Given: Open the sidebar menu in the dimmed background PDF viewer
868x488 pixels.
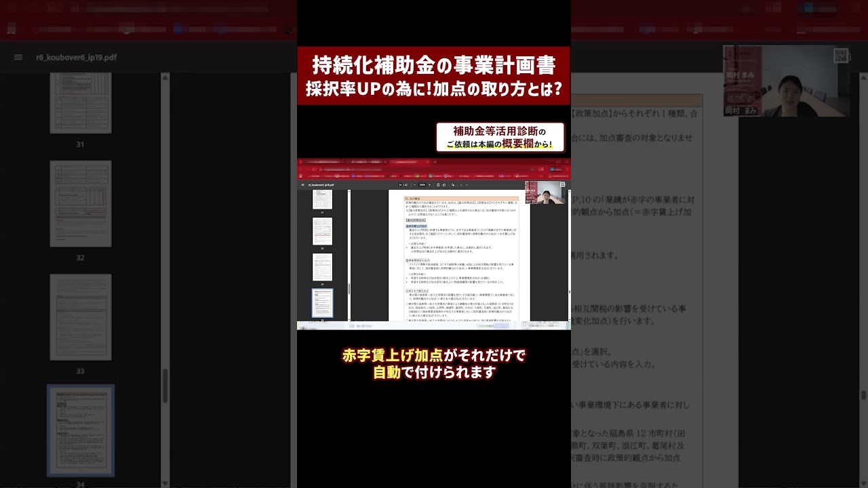Looking at the screenshot, I should coord(18,58).
